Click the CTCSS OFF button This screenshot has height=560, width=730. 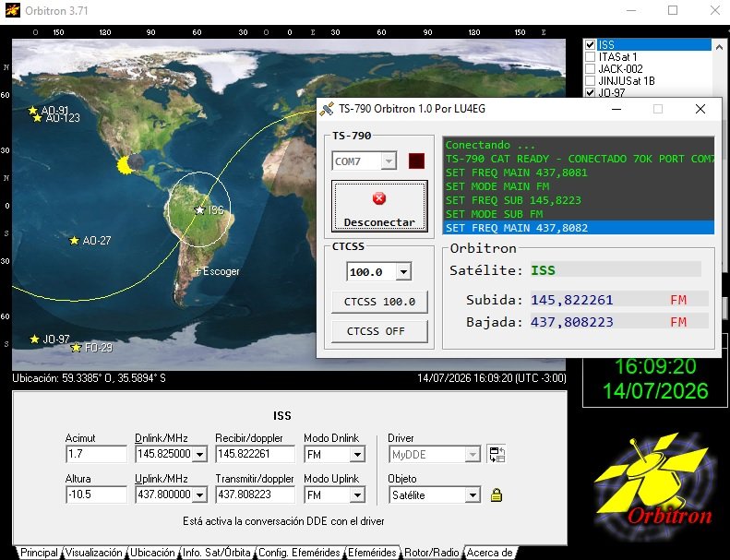379,331
